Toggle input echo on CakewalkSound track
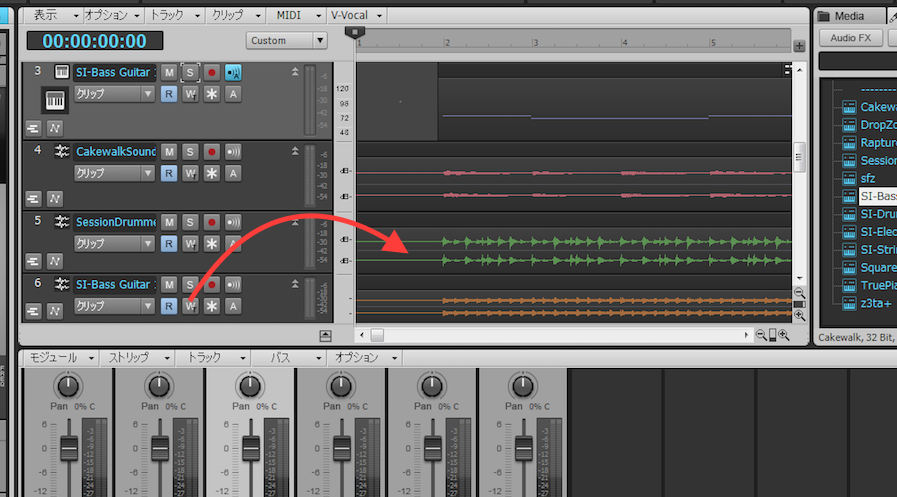 click(x=233, y=152)
